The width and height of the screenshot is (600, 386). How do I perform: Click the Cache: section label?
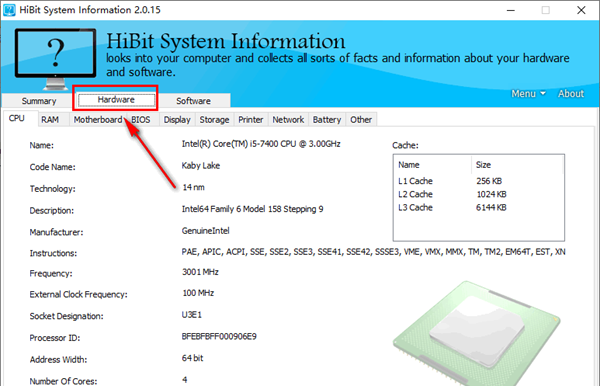click(x=405, y=145)
